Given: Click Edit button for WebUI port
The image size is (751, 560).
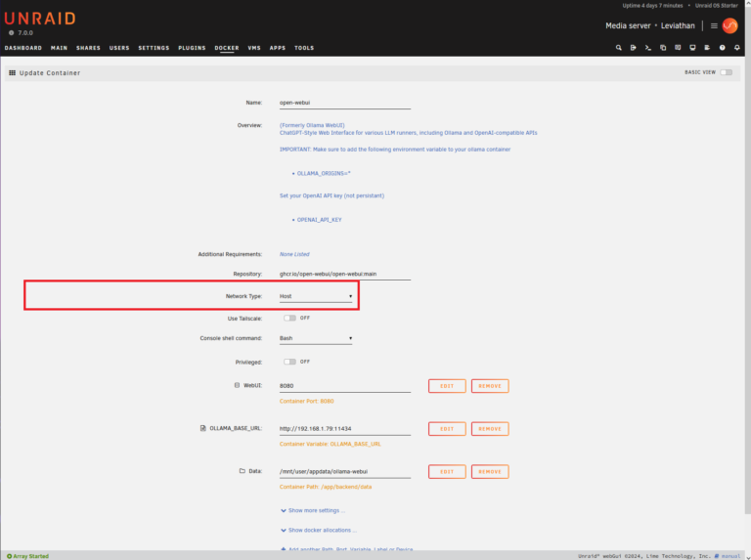Looking at the screenshot, I should (447, 386).
